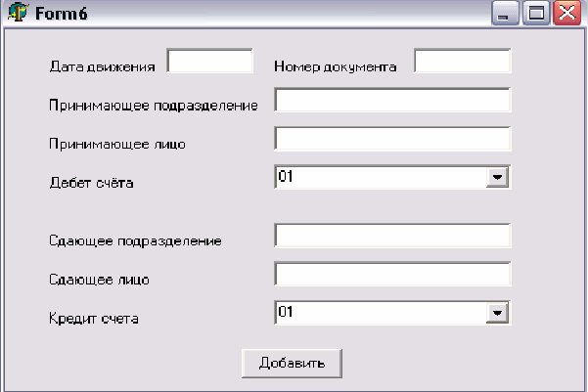This screenshot has height=392, width=588.
Task: Select the Принимающее подразделение input field
Action: [x=393, y=102]
